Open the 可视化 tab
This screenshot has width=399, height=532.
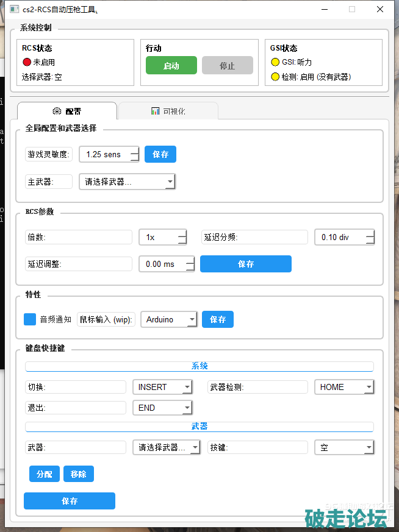[168, 111]
